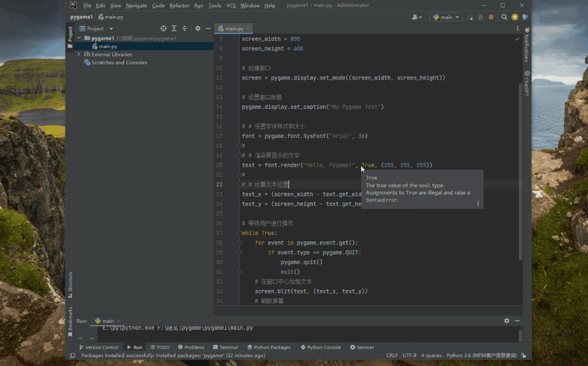Open the Refactor menu
588x366 pixels.
tap(179, 5)
